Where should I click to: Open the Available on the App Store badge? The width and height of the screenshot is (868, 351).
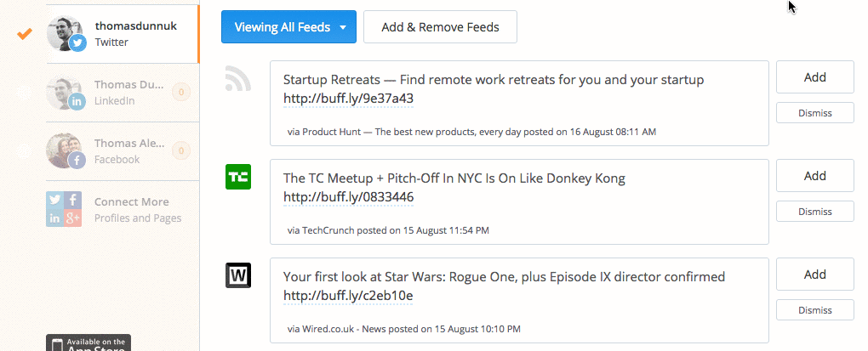click(x=89, y=343)
